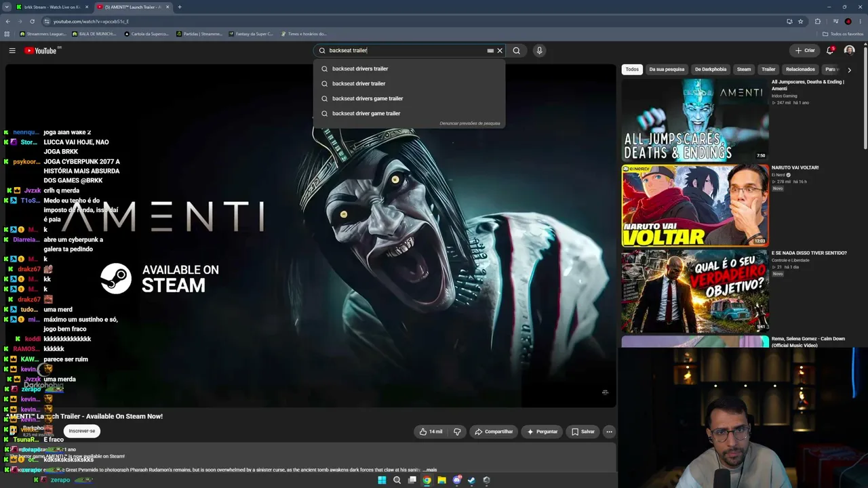Open the notifications bell
This screenshot has width=868, height=488.
[x=830, y=50]
